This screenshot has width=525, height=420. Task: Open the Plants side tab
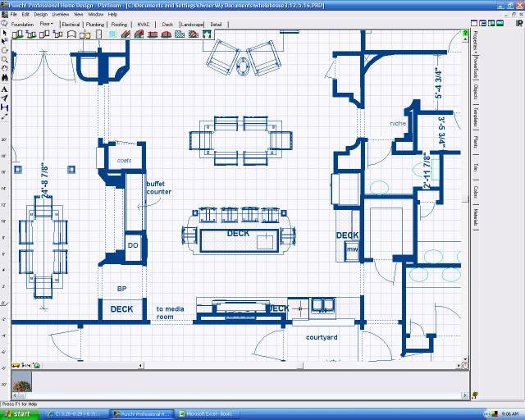click(475, 142)
